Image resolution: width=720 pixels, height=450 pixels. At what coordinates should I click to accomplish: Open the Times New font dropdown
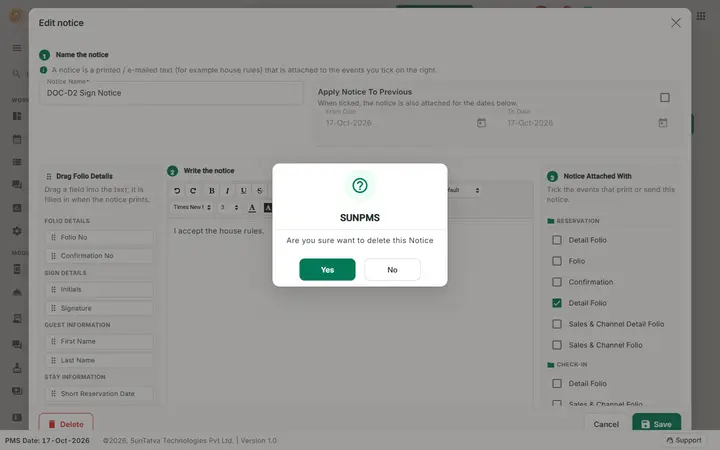coord(191,208)
